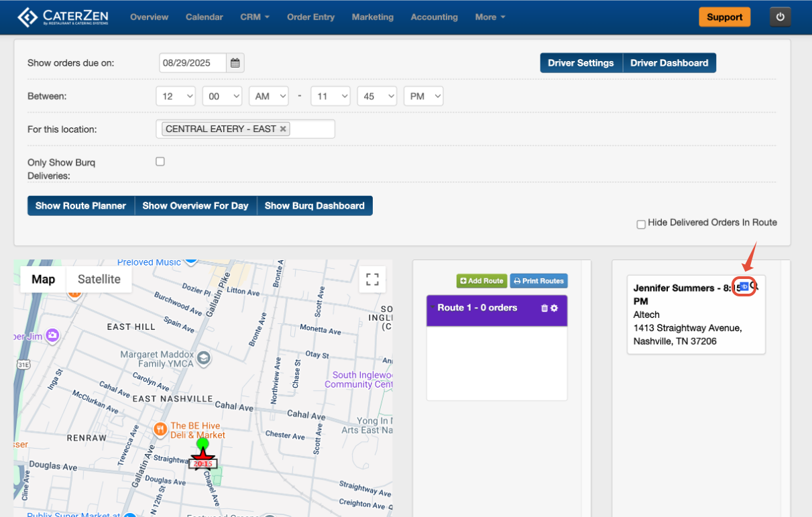
Task: Click magnifier icon on Jennifer Summers order
Action: (754, 286)
